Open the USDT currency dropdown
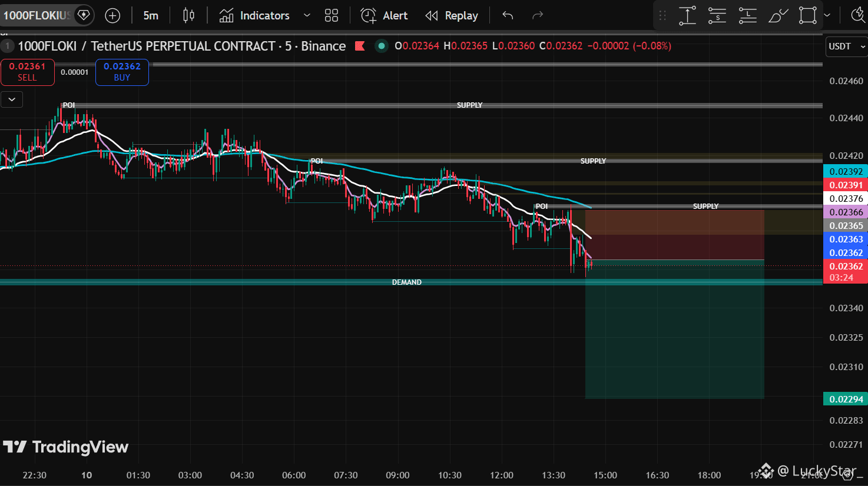 846,46
